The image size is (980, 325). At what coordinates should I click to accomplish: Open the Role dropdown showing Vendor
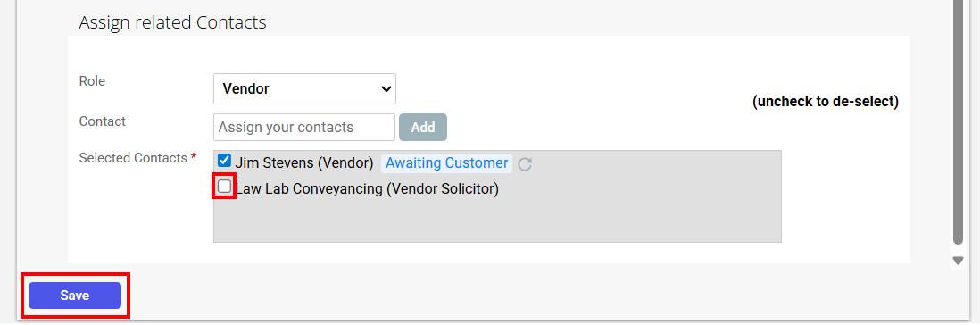click(304, 89)
